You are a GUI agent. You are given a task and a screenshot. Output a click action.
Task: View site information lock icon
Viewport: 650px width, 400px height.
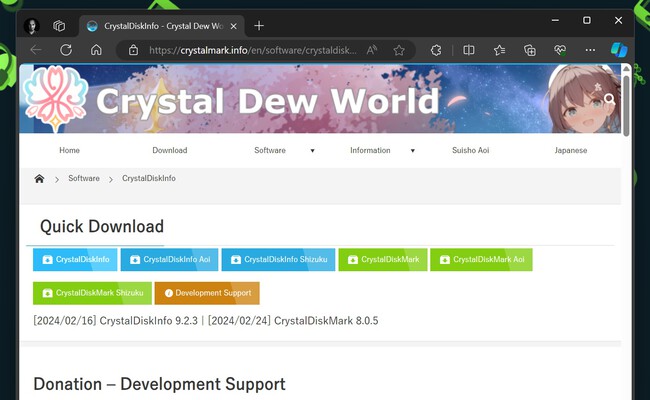[133, 50]
